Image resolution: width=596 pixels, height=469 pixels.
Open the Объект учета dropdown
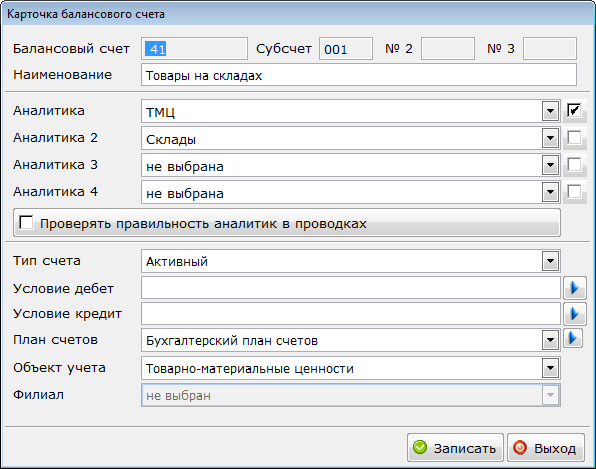click(x=550, y=368)
